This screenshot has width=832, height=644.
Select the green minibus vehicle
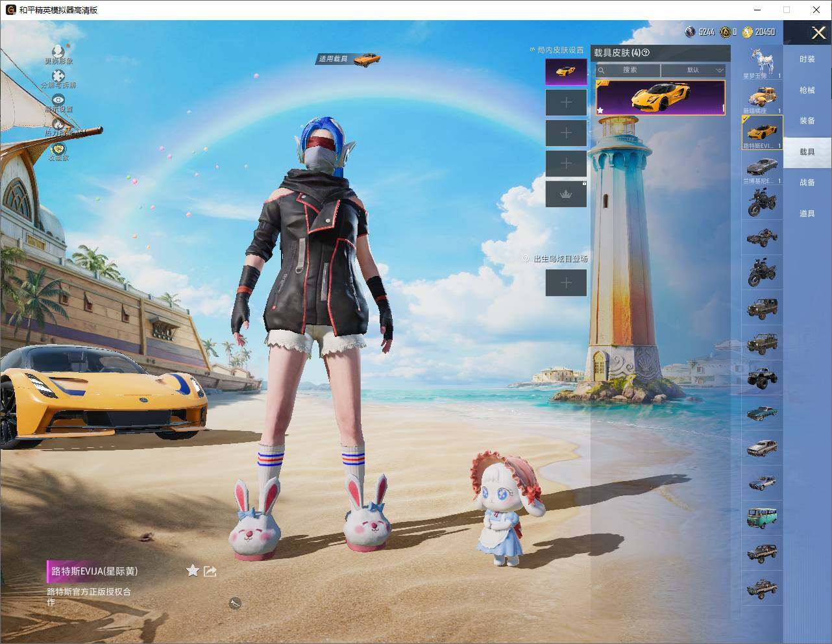(762, 517)
